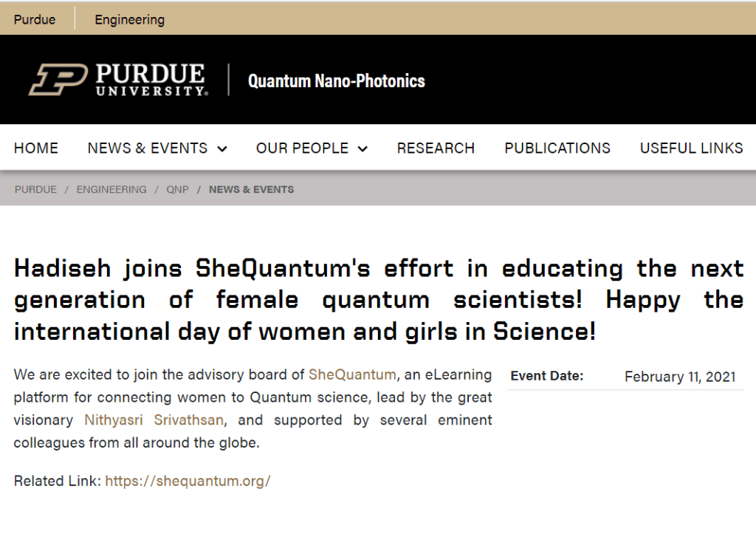The height and width of the screenshot is (554, 756).
Task: Click the Purdue University logo
Action: point(117,80)
